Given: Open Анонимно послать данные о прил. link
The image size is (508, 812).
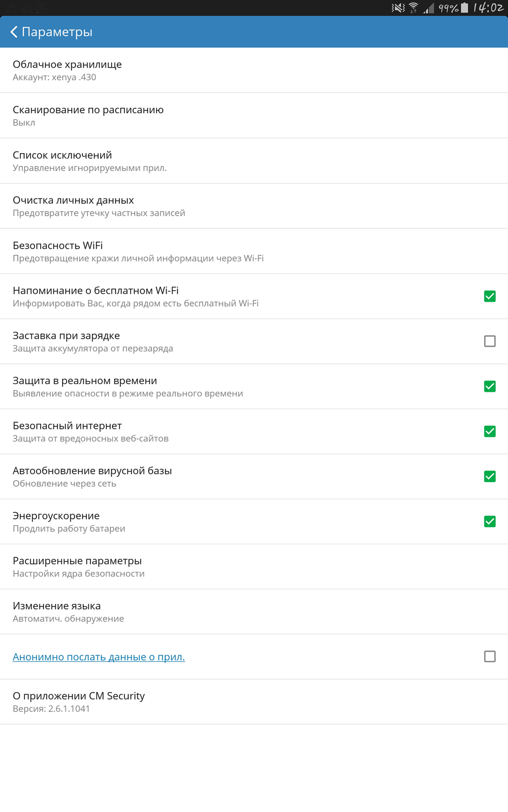Looking at the screenshot, I should 99,657.
